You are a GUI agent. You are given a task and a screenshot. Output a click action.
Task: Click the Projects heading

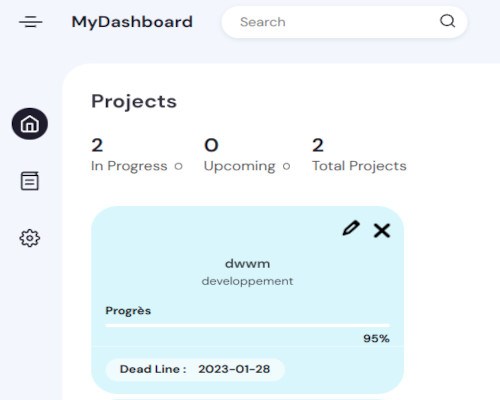(134, 101)
